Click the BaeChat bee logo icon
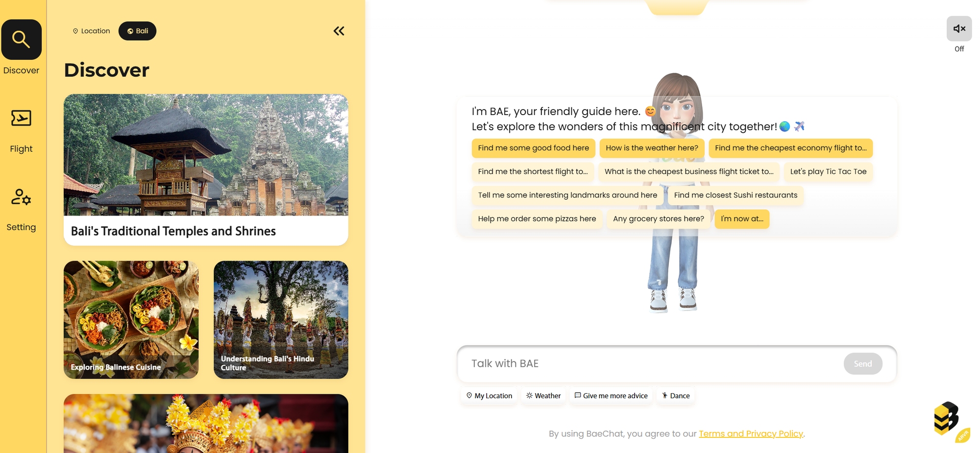 click(x=947, y=419)
